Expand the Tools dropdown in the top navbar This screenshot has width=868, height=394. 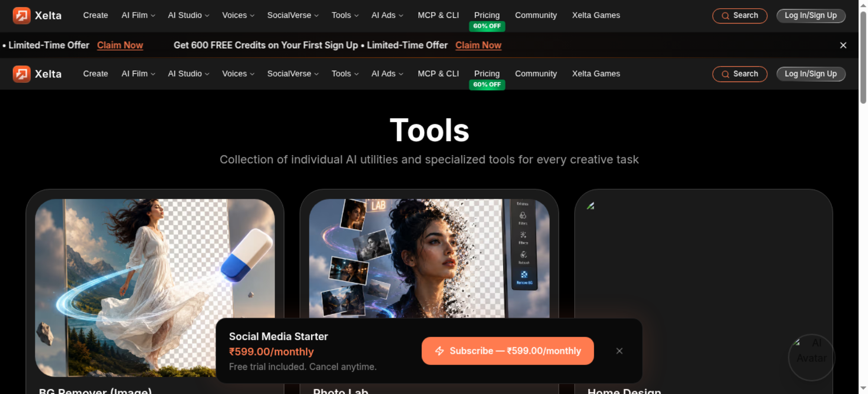[x=345, y=15]
